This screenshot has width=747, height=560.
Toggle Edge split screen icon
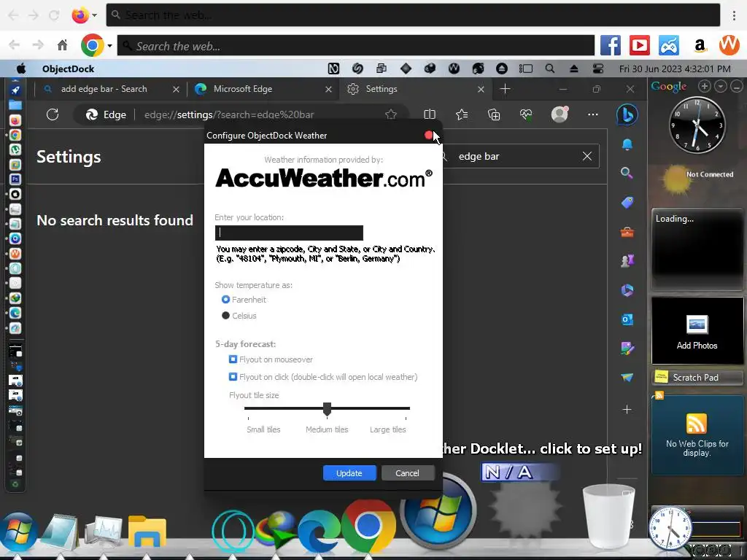pos(429,114)
